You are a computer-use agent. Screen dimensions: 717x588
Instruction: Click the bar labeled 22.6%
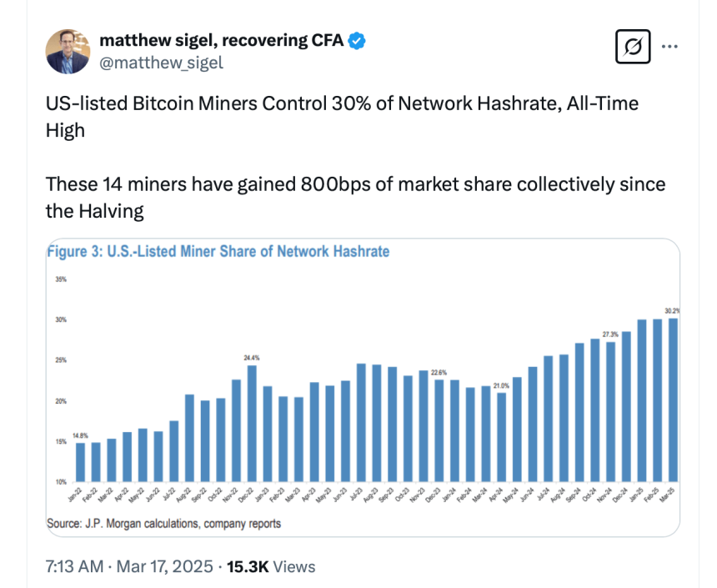439,430
